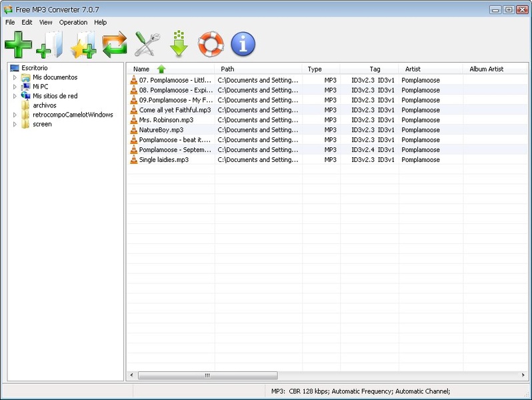Expand the retrocompoCamelotWindows folder node
The height and width of the screenshot is (400, 532).
(15, 115)
